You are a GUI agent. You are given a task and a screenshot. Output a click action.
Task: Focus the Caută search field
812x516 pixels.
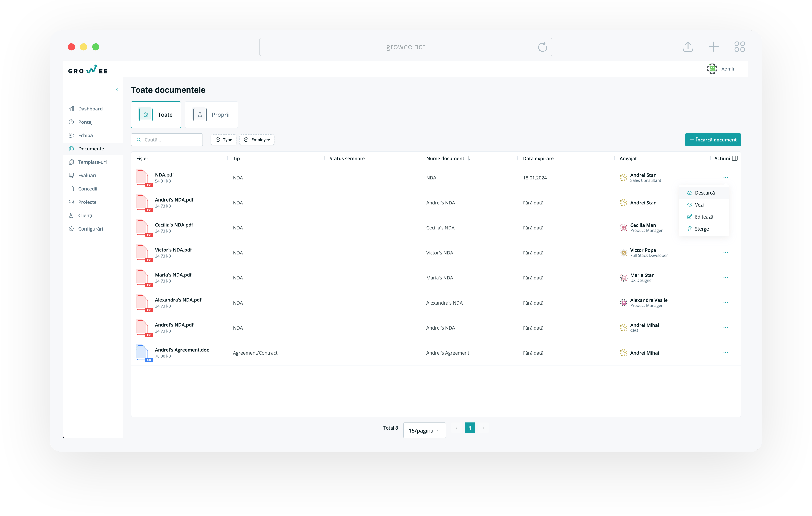click(167, 140)
